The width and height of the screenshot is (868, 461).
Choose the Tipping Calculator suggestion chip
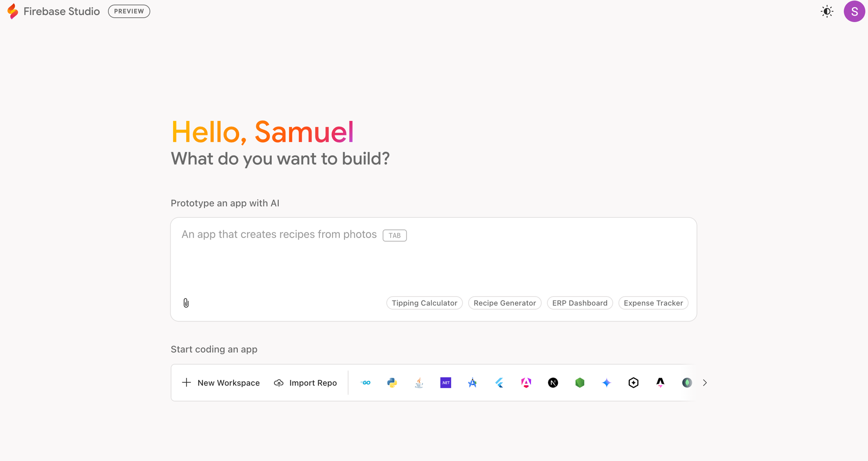(424, 303)
